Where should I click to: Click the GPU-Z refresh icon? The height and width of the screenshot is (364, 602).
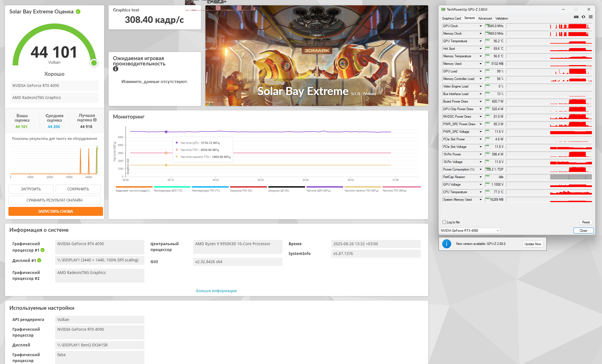click(x=583, y=17)
